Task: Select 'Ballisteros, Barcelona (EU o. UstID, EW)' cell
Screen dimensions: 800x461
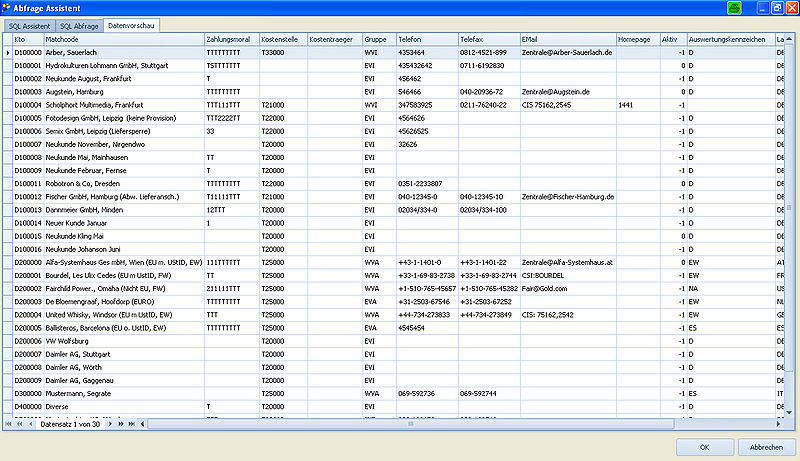Action: tap(124, 328)
